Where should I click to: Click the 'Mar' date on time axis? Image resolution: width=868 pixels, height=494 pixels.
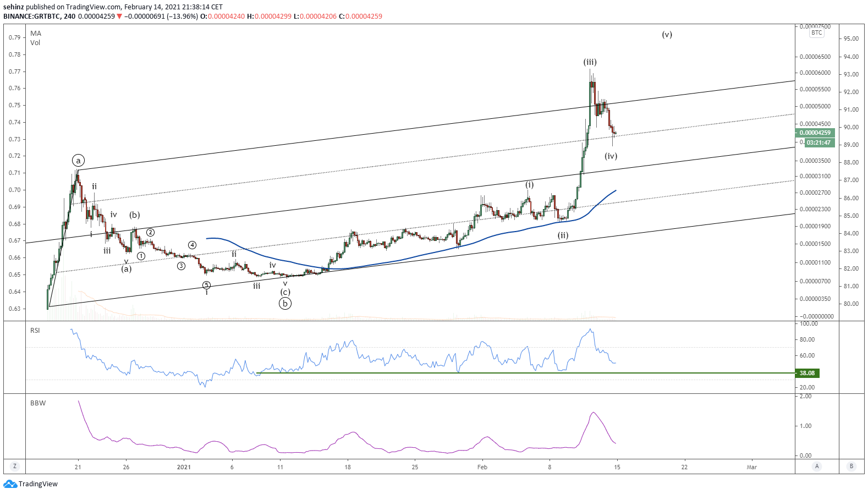pos(751,467)
